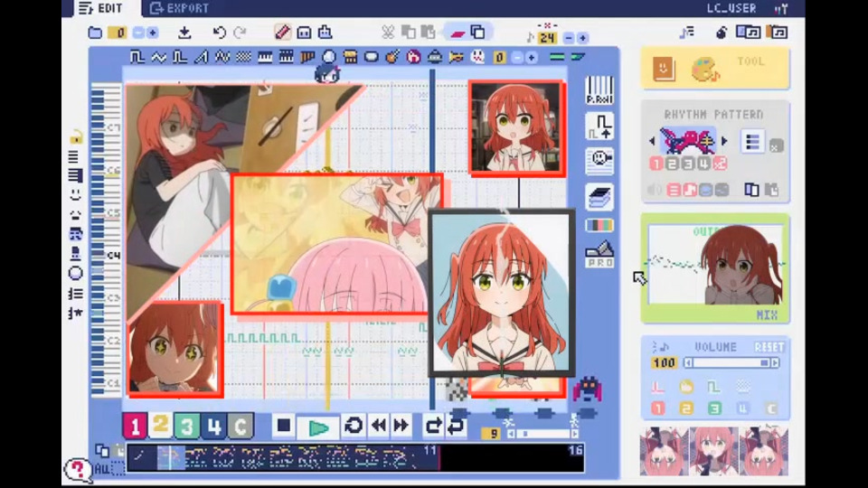Nudge volume slider right arrow

point(775,363)
